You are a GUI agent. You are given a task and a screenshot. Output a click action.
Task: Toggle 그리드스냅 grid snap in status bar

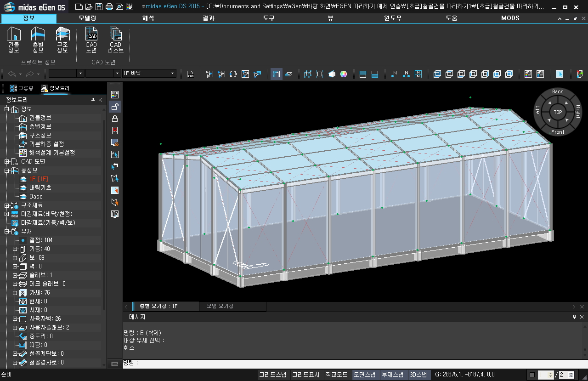tap(273, 375)
